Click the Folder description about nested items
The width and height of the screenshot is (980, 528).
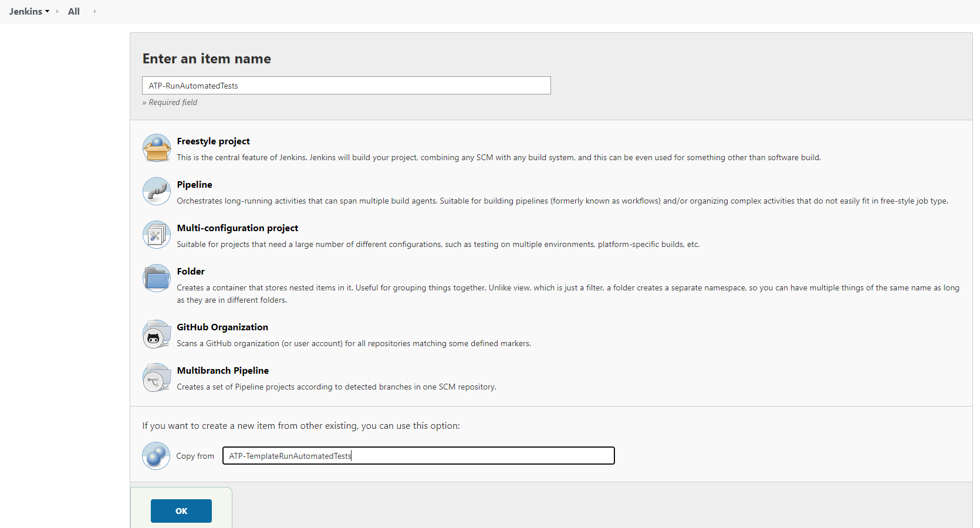[568, 294]
